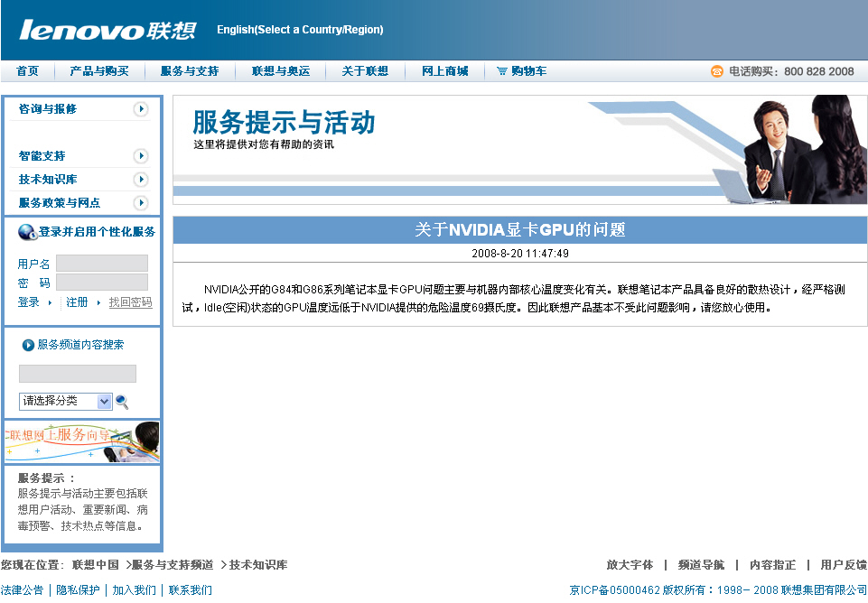
Task: Click 服务与支持频道 in the breadcrumb
Action: (x=173, y=565)
